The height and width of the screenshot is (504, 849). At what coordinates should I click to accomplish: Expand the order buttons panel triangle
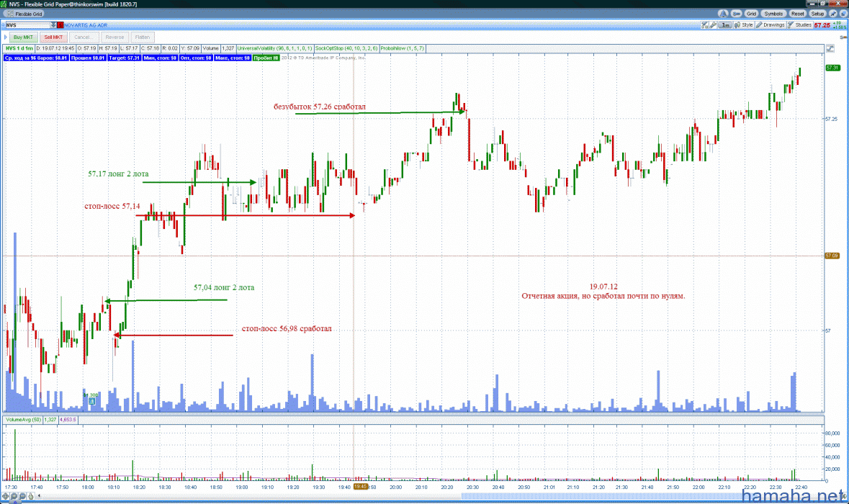click(6, 37)
